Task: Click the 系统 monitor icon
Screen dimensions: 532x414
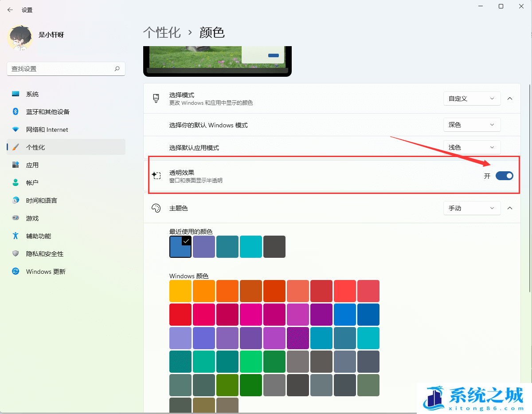Action: click(x=16, y=94)
